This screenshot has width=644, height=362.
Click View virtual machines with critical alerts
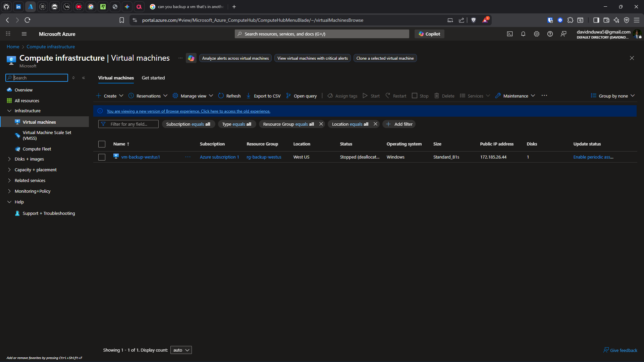pos(313,58)
